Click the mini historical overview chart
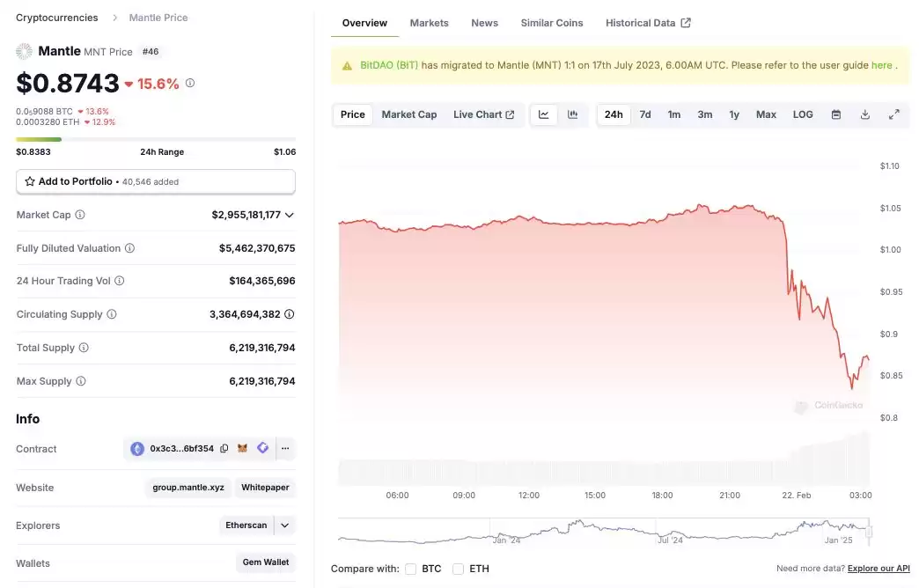 (x=604, y=532)
